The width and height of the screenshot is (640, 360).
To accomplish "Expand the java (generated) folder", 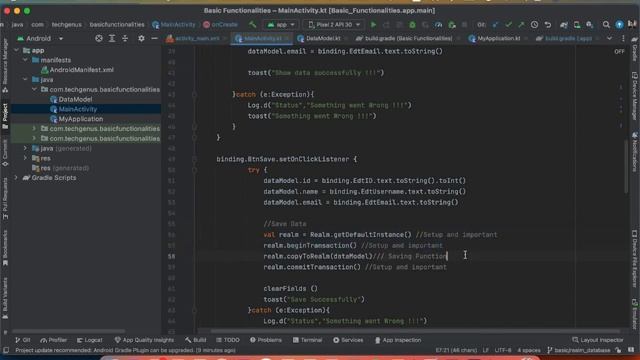I will point(25,148).
